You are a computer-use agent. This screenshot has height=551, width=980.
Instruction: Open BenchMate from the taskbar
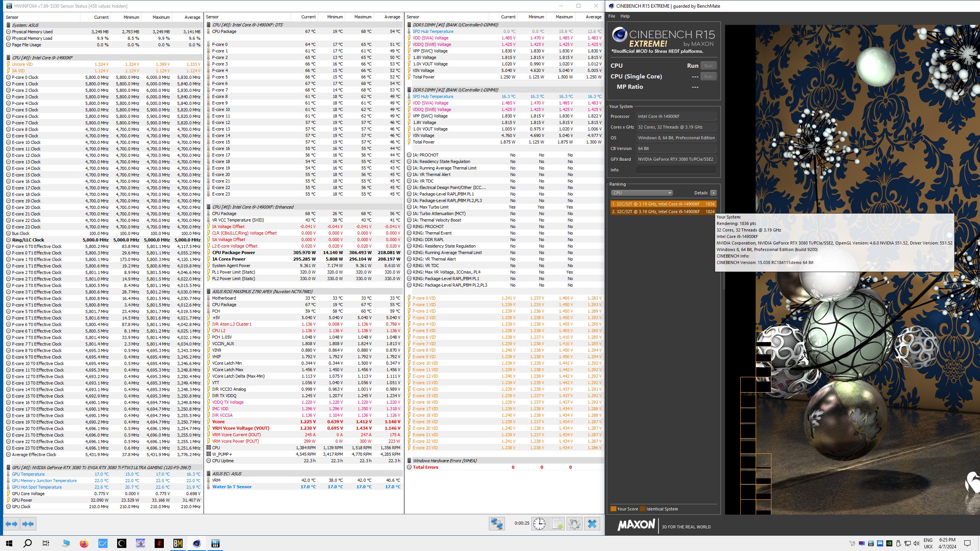pos(178,543)
